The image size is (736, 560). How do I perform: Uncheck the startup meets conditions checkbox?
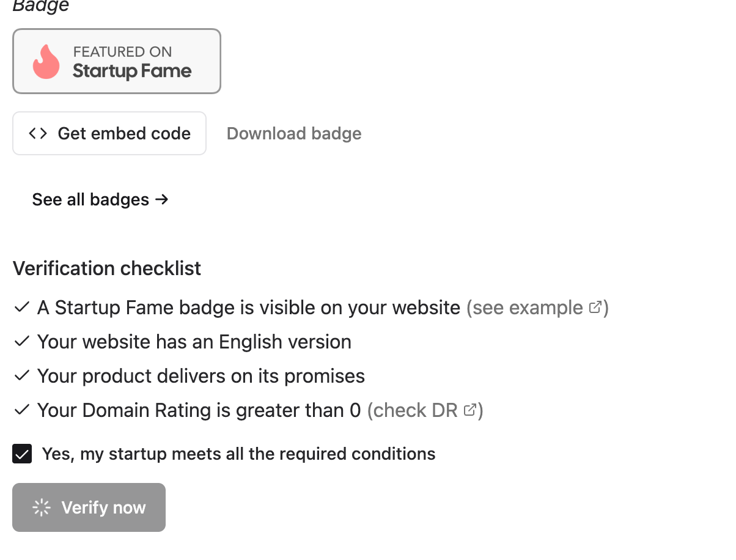click(x=22, y=454)
